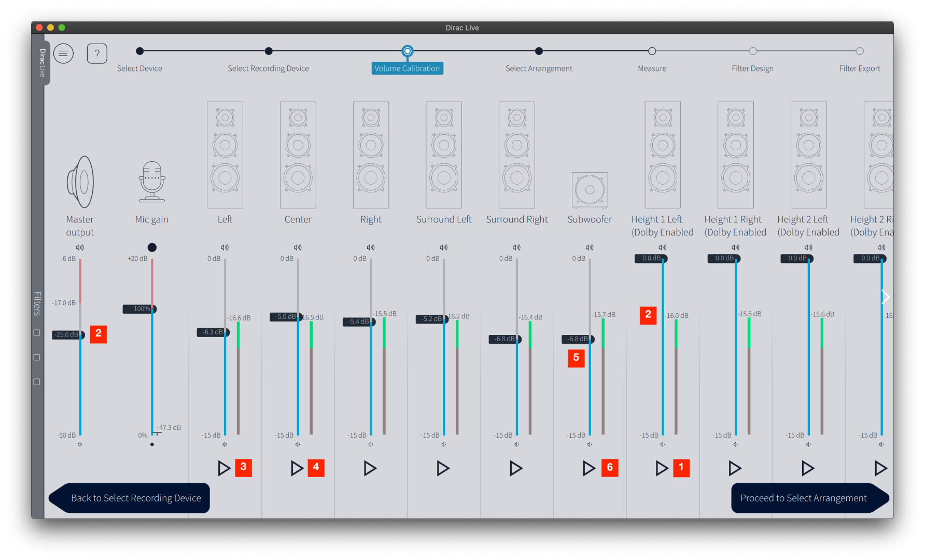Click the Mic gain microphone icon
This screenshot has height=560, width=925.
click(x=152, y=182)
